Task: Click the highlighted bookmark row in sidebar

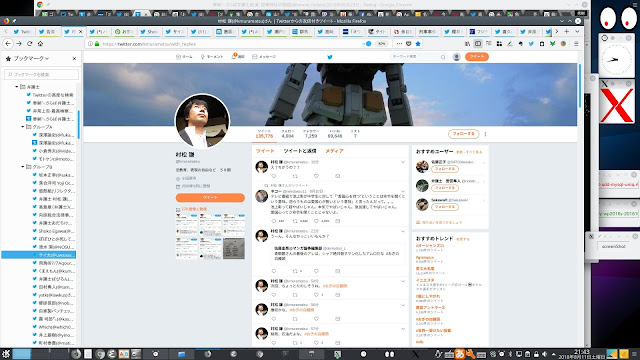Action: click(x=39, y=255)
